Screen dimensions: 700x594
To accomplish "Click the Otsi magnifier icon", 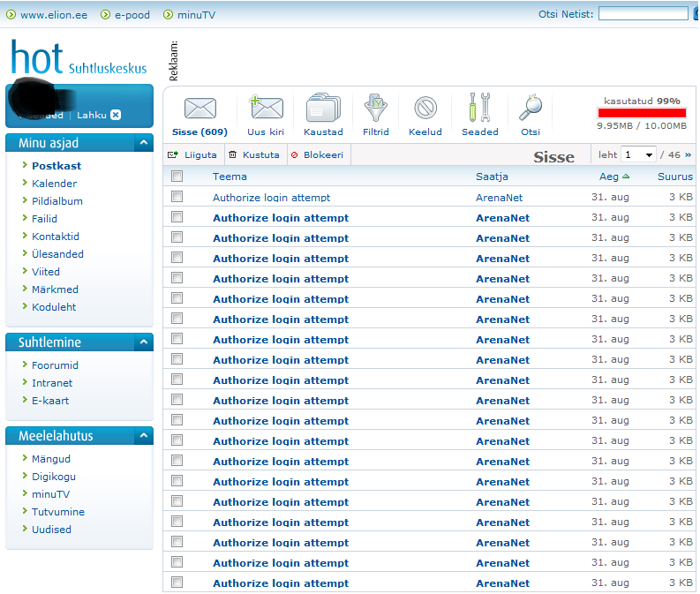I will [x=531, y=108].
